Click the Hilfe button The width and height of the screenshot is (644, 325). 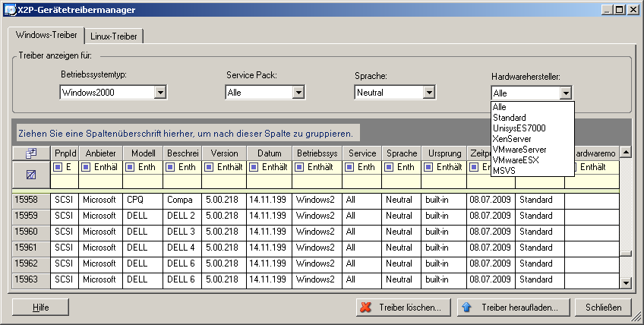(x=41, y=308)
